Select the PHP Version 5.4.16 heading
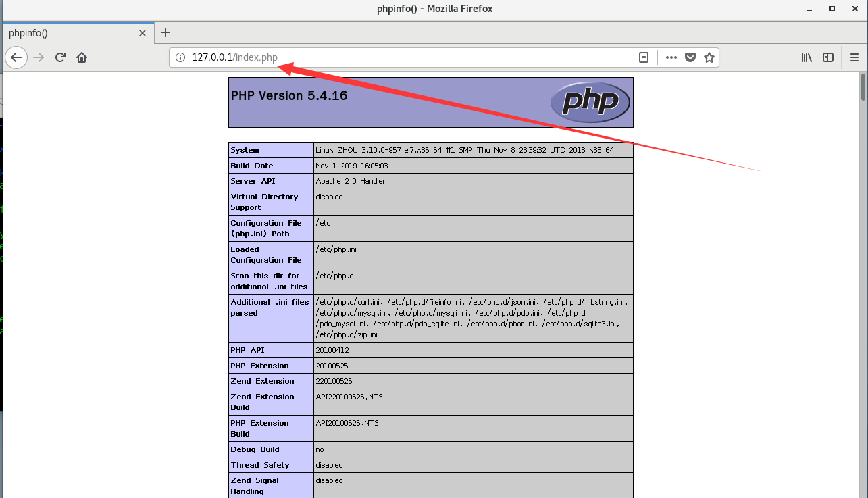Screen dimensions: 868x498 click(x=289, y=96)
